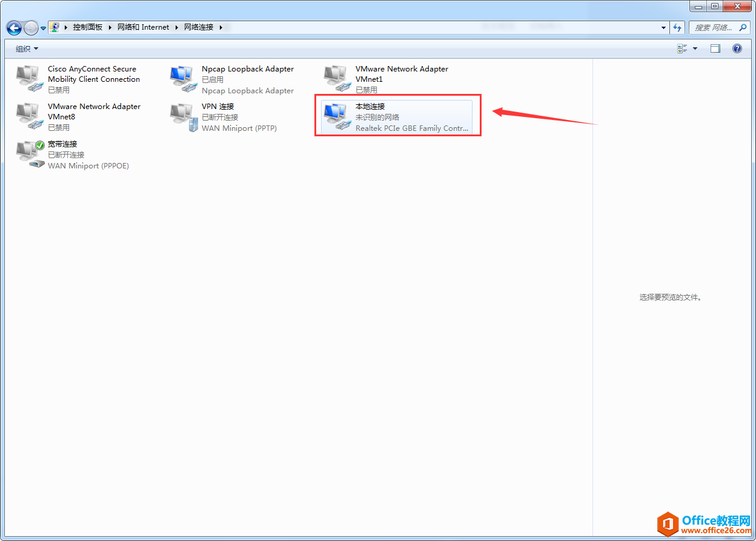756x541 pixels.
Task: Click '已禁用' status under Cisco AnyConnect
Action: [59, 90]
